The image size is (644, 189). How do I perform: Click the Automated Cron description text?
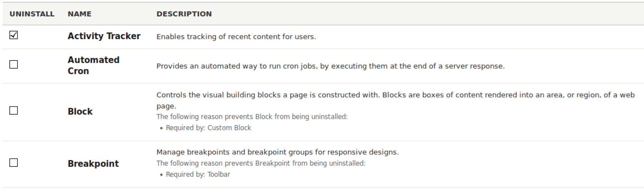(330, 66)
